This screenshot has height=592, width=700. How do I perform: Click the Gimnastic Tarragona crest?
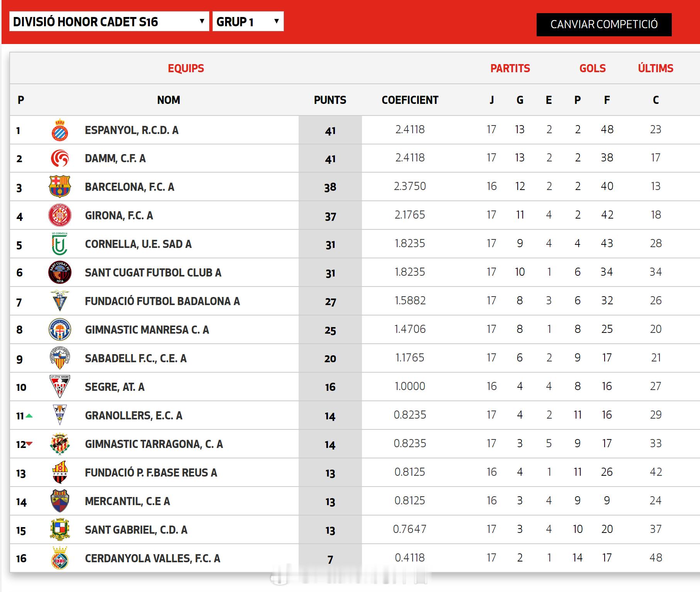60,444
